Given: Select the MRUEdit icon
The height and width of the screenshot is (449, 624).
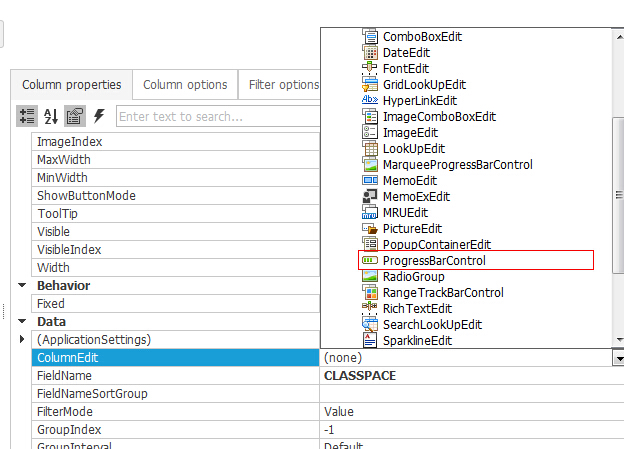Looking at the screenshot, I should [370, 213].
